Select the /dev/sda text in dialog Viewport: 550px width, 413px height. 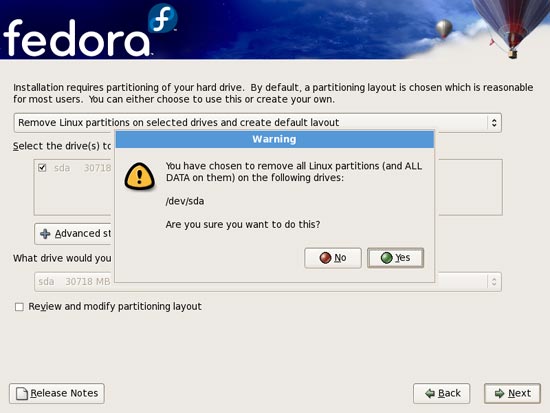pyautogui.click(x=185, y=201)
